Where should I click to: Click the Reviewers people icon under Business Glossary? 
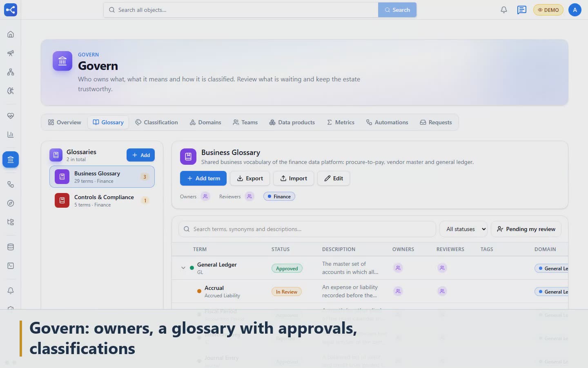(249, 197)
